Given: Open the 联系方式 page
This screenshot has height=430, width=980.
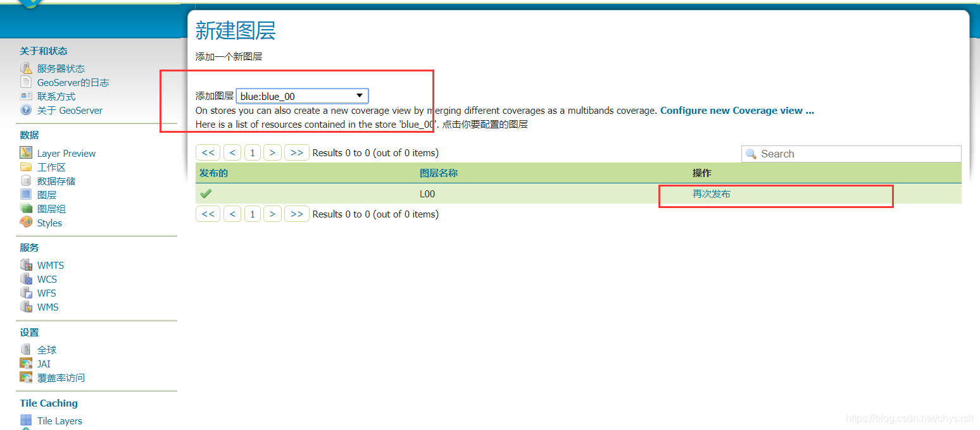Looking at the screenshot, I should [x=56, y=96].
